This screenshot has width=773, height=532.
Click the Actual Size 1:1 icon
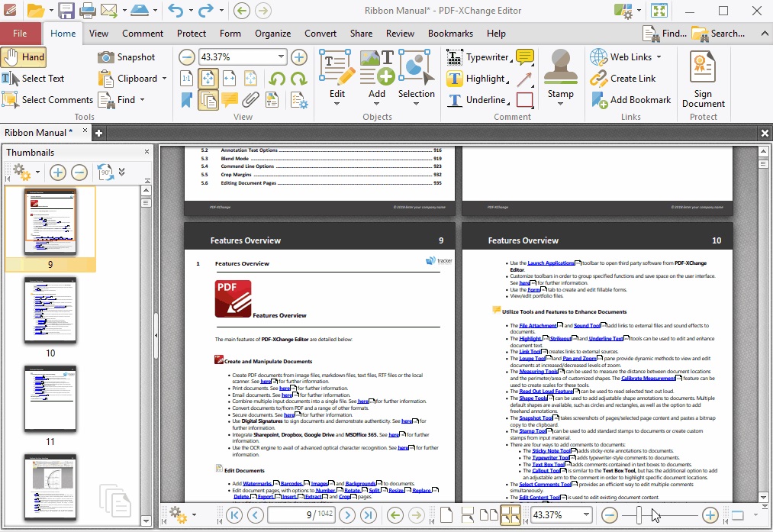pos(187,79)
